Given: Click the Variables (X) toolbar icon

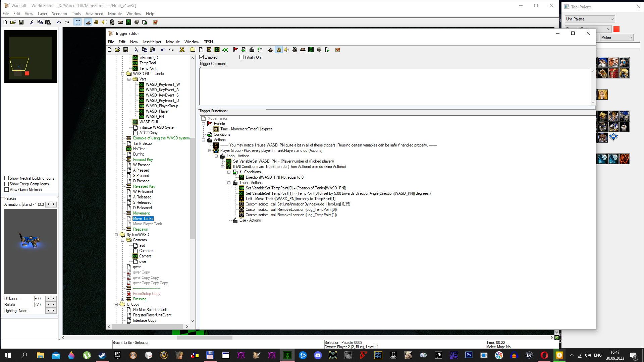Looking at the screenshot, I should [182, 50].
